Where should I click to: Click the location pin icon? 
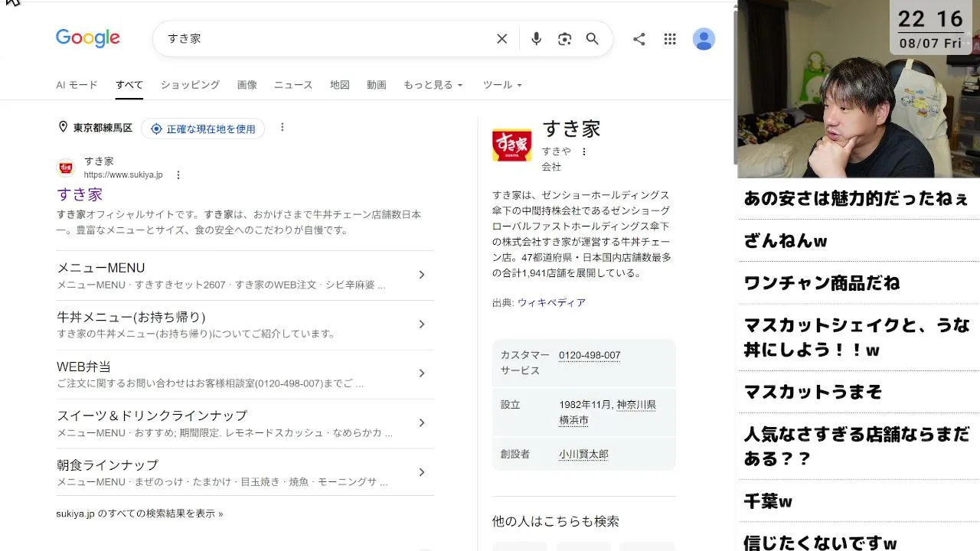pyautogui.click(x=63, y=127)
